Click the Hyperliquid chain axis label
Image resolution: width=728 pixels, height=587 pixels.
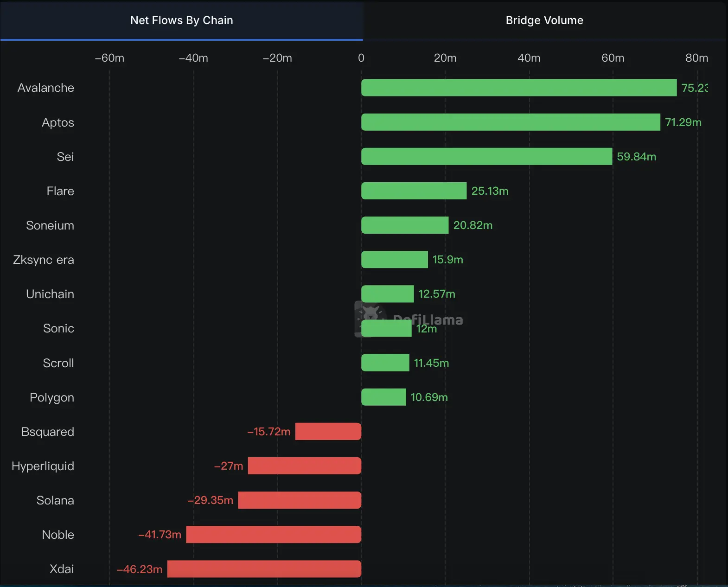[x=43, y=466]
